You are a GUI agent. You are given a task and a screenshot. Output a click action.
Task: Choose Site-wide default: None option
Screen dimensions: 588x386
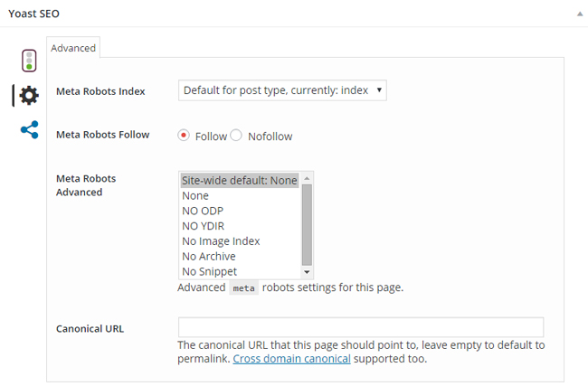point(239,181)
